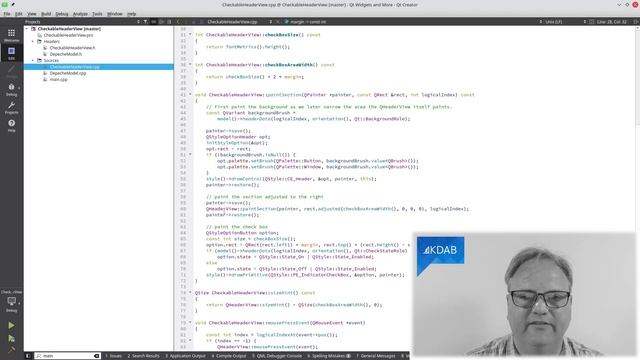Select DepecheModel.cpp in project tree

[x=68, y=73]
